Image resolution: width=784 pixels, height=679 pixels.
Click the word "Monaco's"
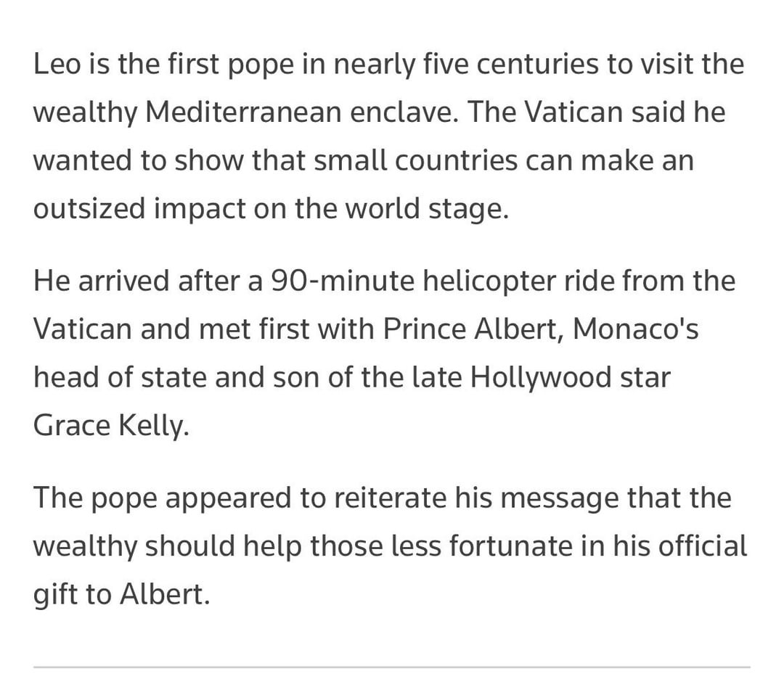pos(635,329)
